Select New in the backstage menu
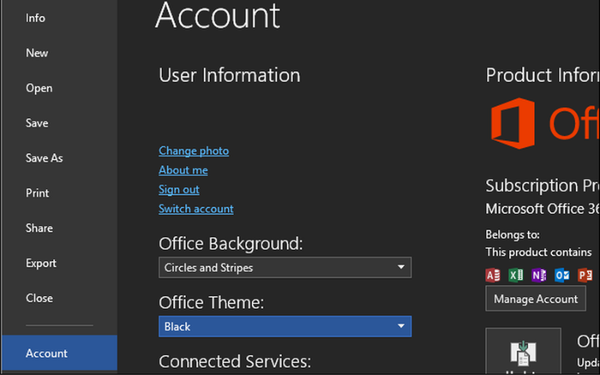The height and width of the screenshot is (375, 600). pos(37,53)
